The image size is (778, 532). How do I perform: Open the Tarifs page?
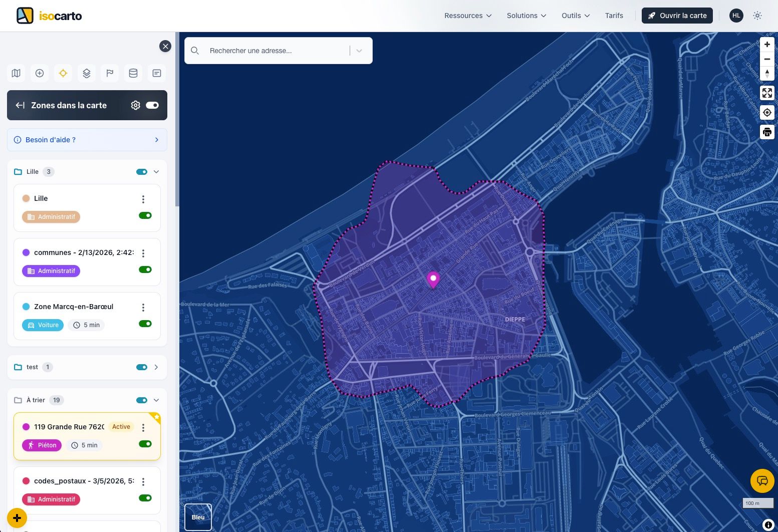tap(614, 16)
